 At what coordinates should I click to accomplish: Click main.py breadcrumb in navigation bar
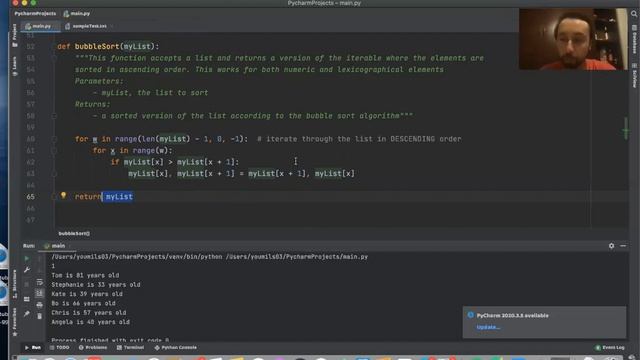click(77, 13)
